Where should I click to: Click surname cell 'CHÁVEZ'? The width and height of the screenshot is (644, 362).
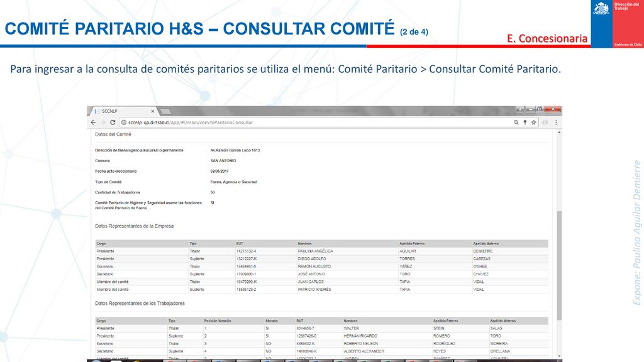[480, 274]
